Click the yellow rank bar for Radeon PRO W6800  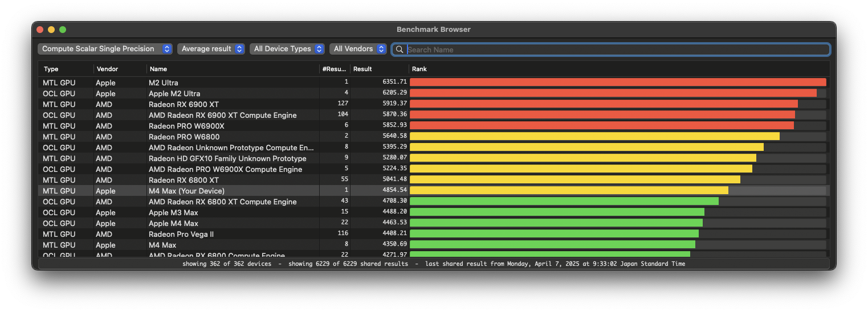point(594,137)
